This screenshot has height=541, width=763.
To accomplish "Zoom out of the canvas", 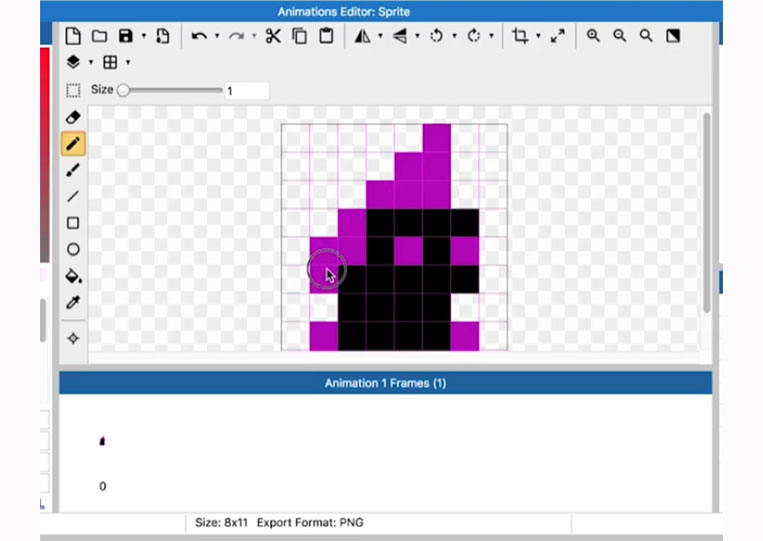I will tap(619, 36).
